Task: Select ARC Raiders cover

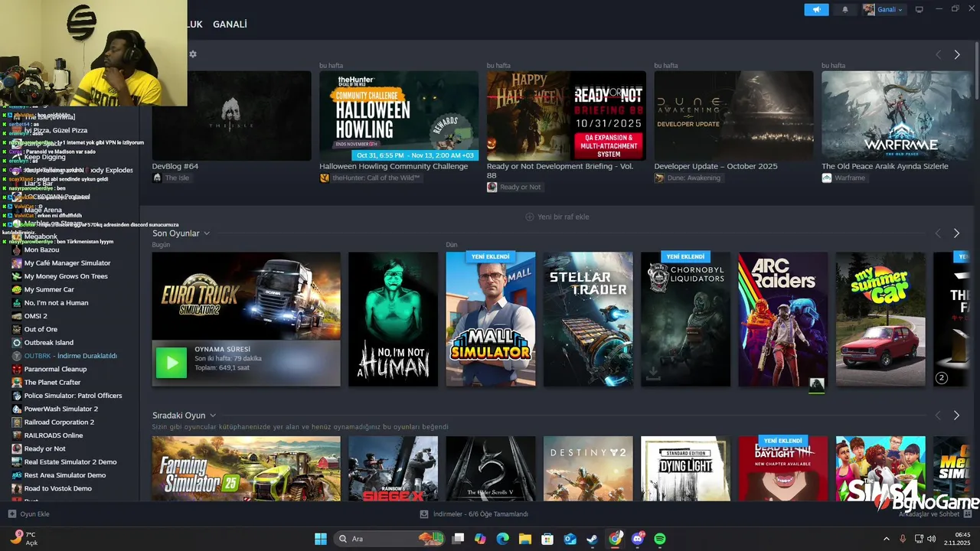Action: (x=783, y=319)
